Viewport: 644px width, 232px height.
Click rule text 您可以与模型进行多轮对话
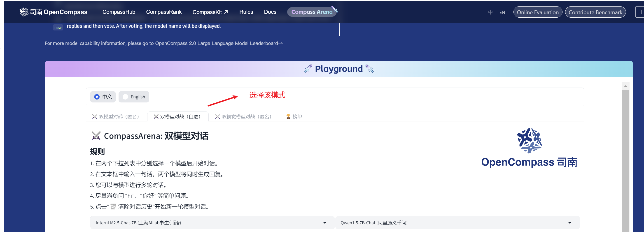(131, 185)
